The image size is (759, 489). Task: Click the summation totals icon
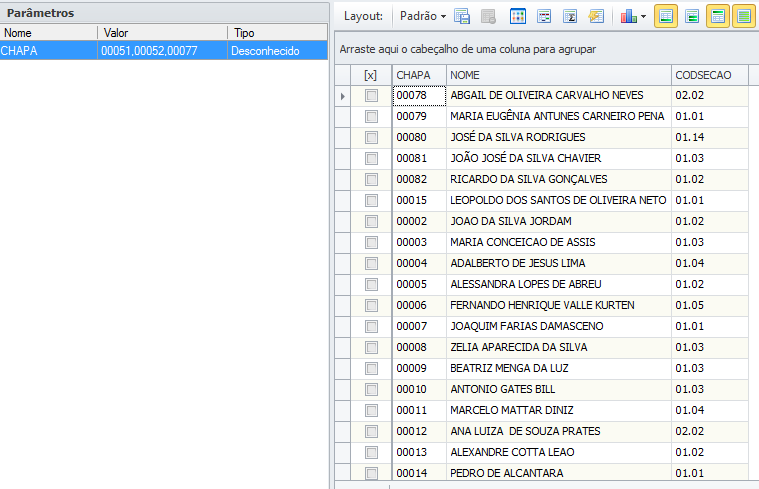pyautogui.click(x=570, y=16)
